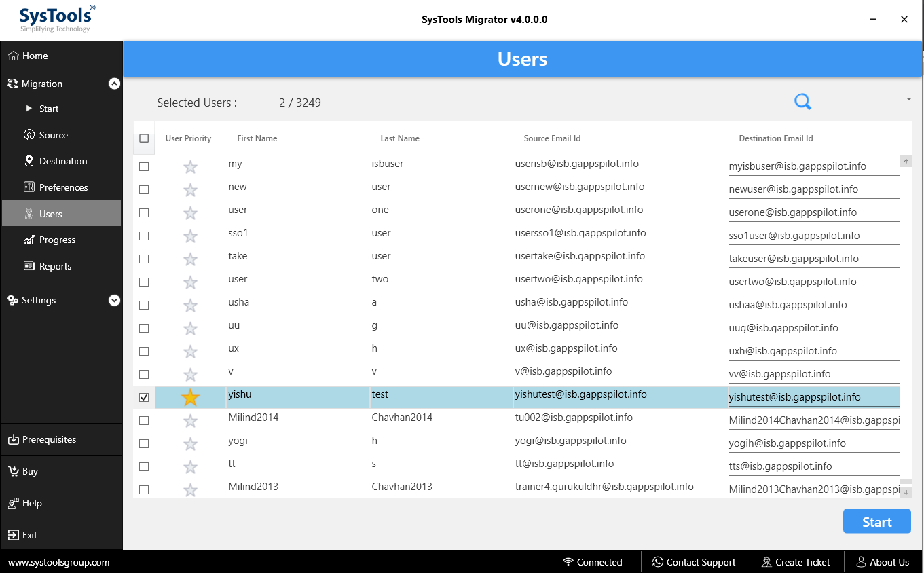Click priority star for userone row
This screenshot has height=573, width=924.
(191, 213)
